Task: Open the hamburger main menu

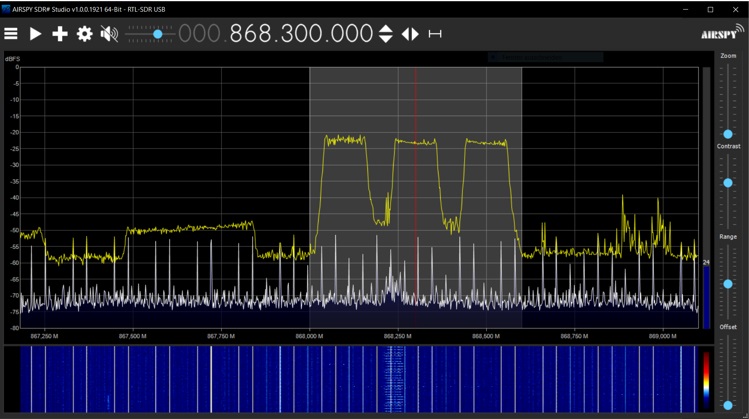Action: click(x=11, y=34)
